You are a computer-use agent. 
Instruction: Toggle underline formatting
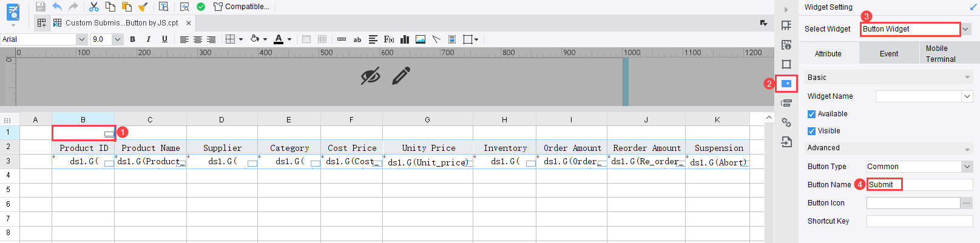(x=164, y=39)
